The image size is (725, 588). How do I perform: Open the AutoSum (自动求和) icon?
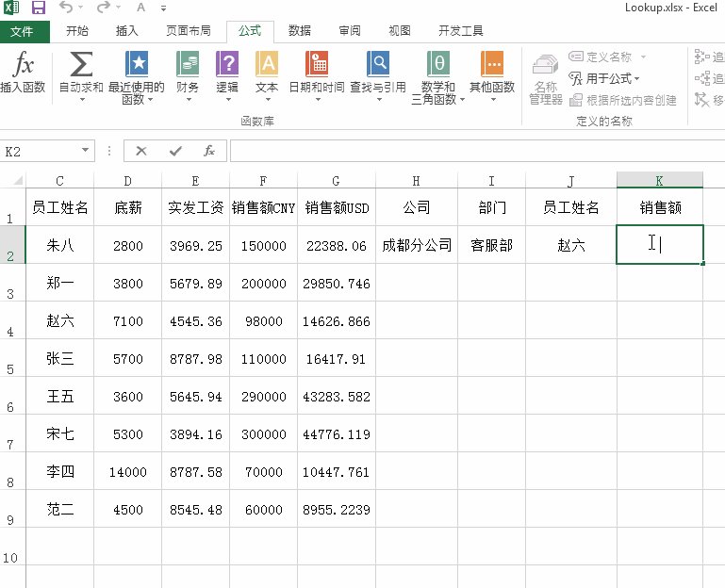(x=81, y=64)
